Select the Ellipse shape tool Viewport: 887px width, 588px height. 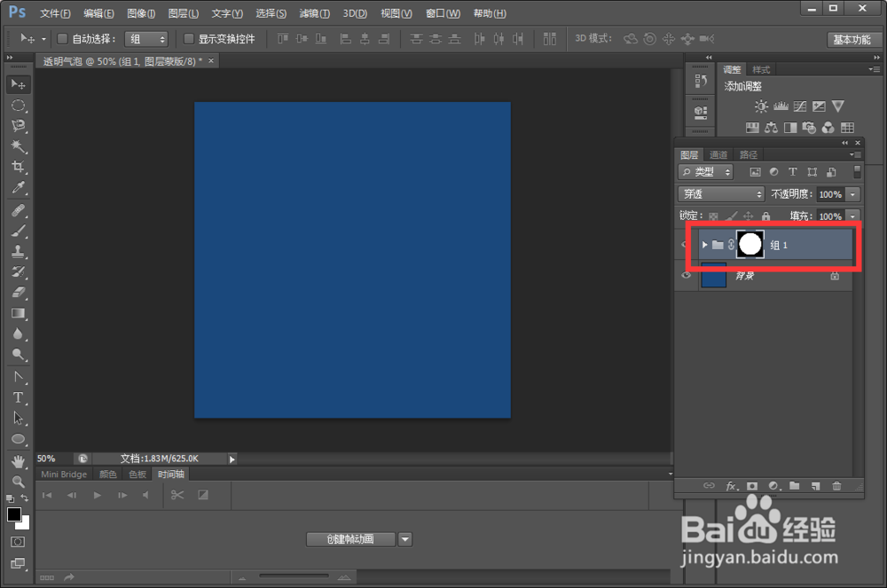tap(18, 439)
